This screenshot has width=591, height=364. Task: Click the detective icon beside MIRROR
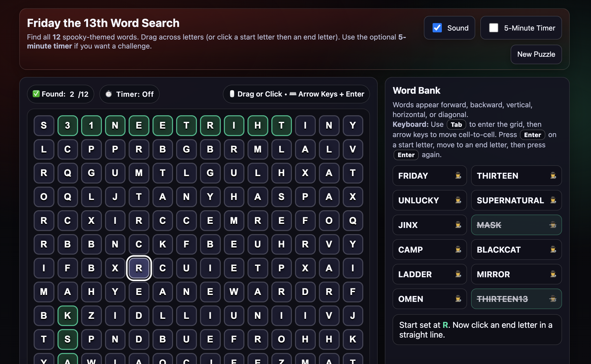pos(553,274)
